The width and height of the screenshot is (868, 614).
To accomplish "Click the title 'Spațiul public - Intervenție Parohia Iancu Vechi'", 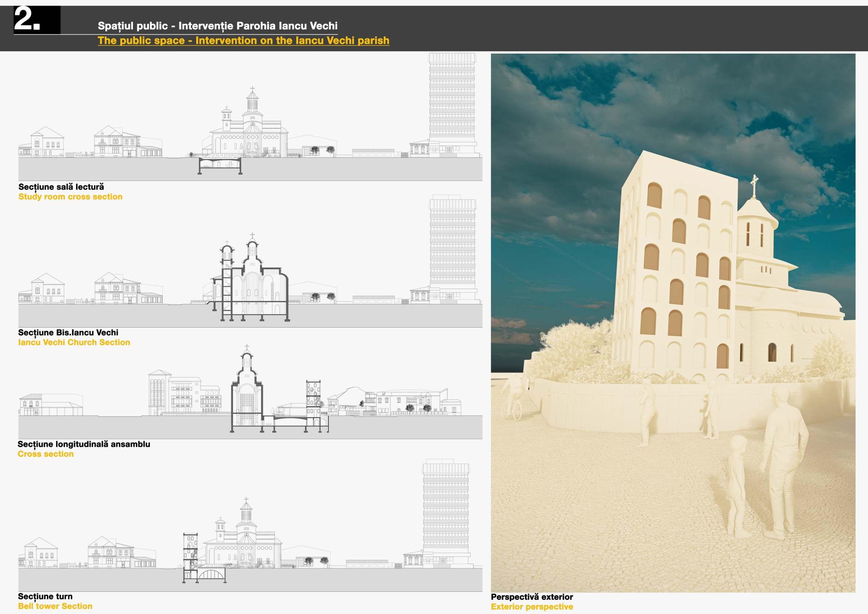I will click(x=217, y=26).
